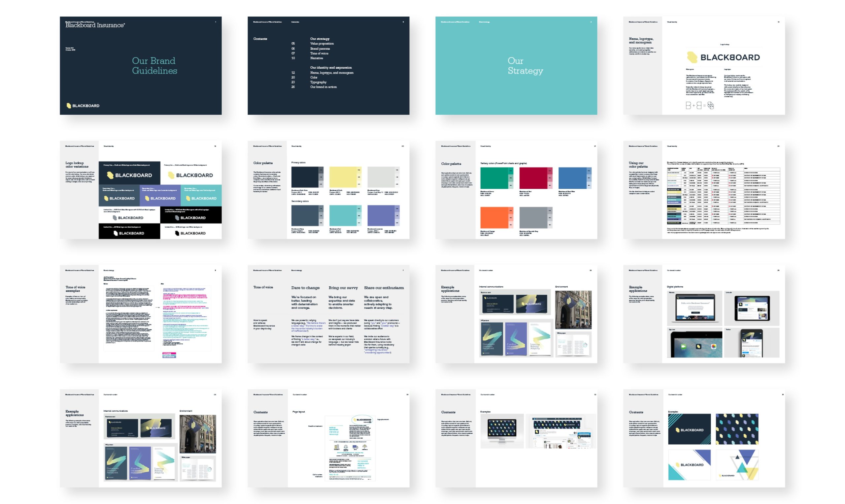Click the 'Dare to change' heading
The width and height of the screenshot is (845, 504).
305,288
